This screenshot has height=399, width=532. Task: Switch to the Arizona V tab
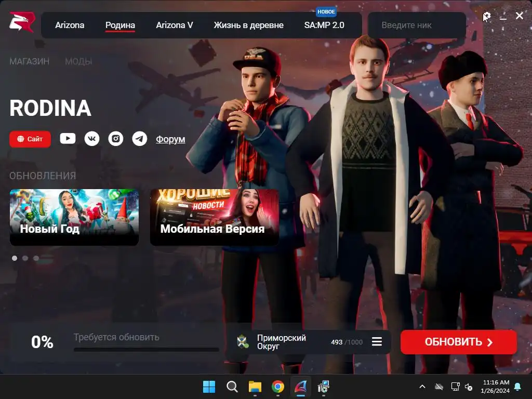(x=175, y=25)
